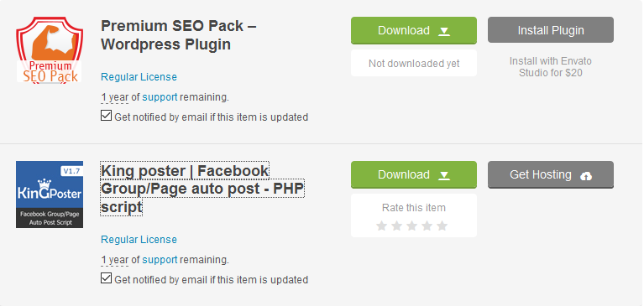Uncheck email notification for King poster
The image size is (644, 306).
point(106,278)
